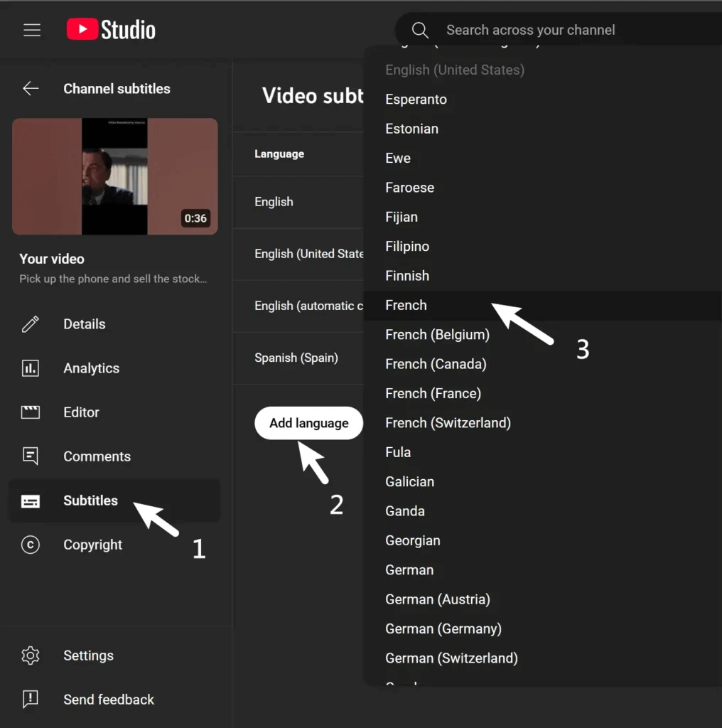
Task: Select French from the language list
Action: (x=406, y=305)
